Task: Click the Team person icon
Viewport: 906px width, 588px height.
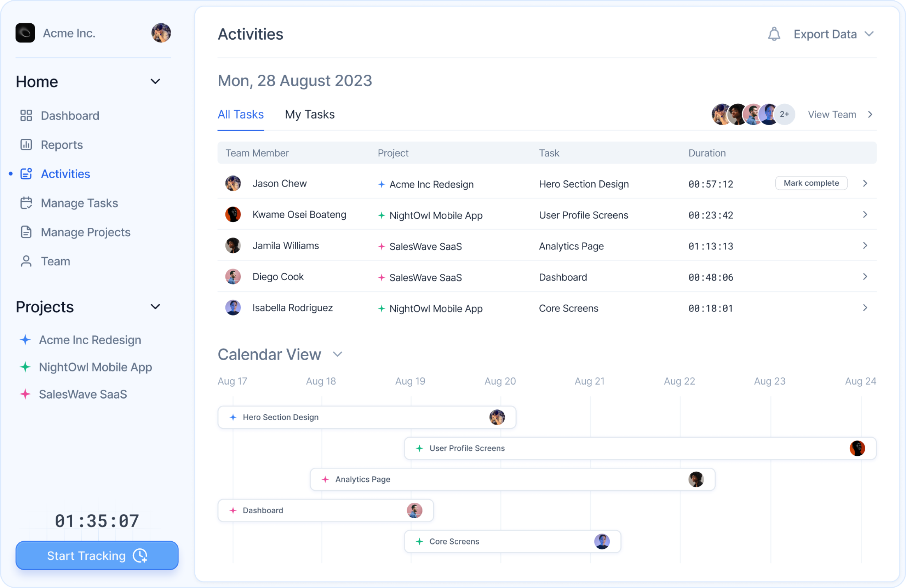Action: [x=26, y=261]
